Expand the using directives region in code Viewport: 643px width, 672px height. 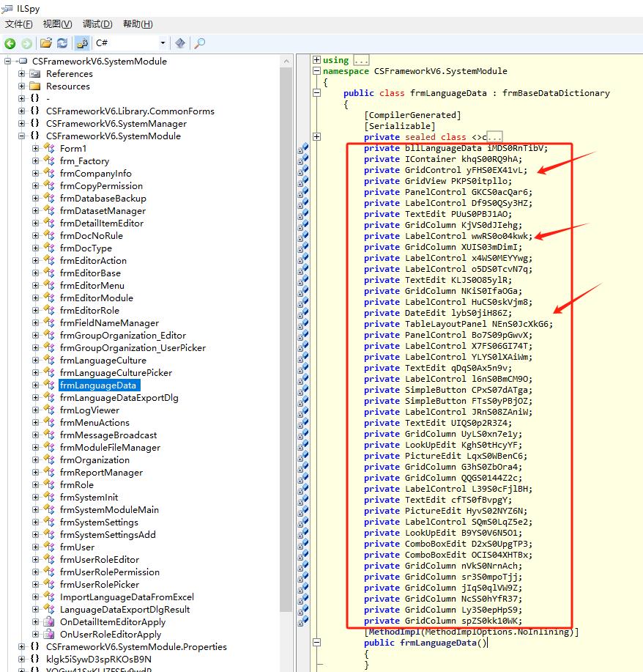pos(316,60)
